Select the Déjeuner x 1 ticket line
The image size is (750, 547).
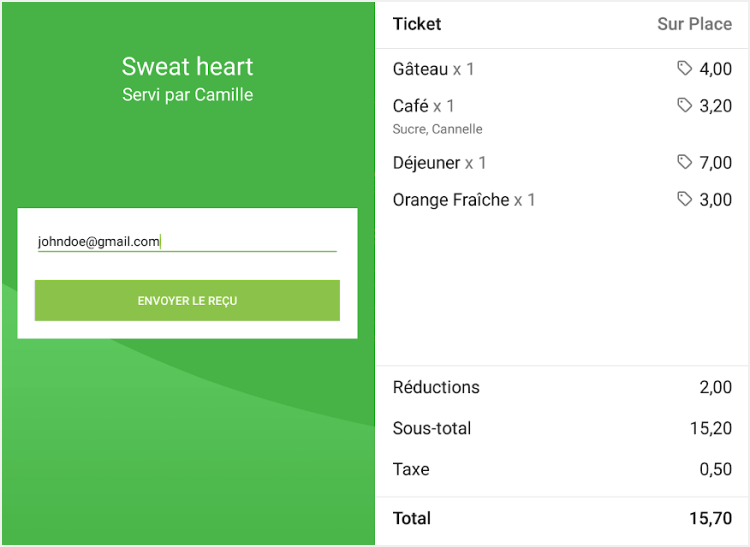pyautogui.click(x=440, y=163)
